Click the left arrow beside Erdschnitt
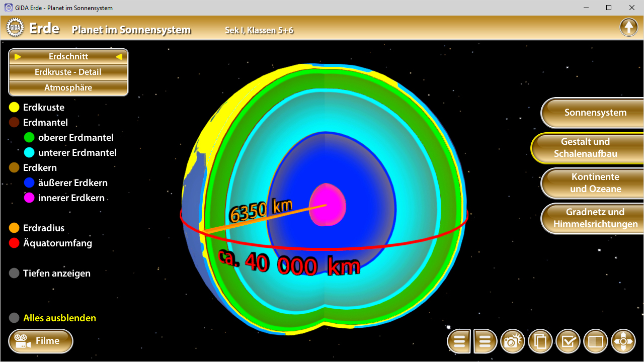Viewport: 644px width, 362px height. coord(119,56)
